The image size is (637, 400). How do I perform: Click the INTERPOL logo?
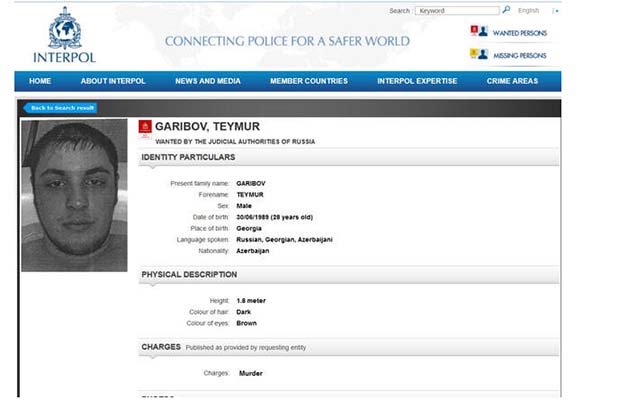tap(65, 35)
